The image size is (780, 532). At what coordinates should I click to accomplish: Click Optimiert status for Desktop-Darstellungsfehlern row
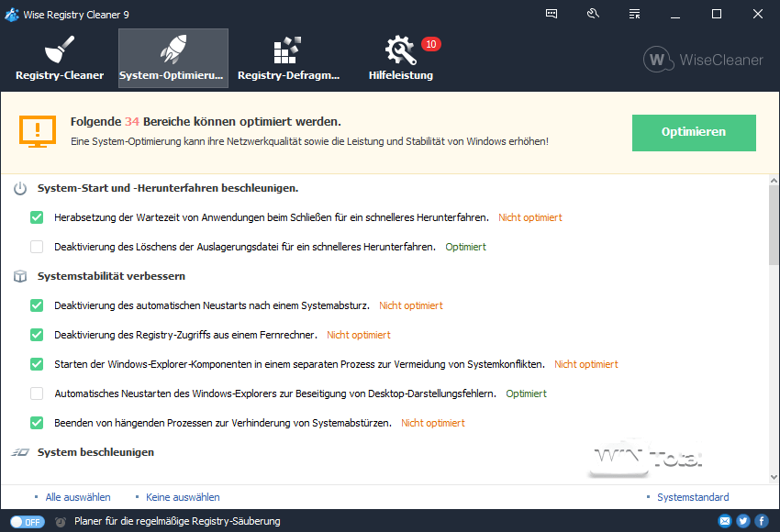[527, 393]
